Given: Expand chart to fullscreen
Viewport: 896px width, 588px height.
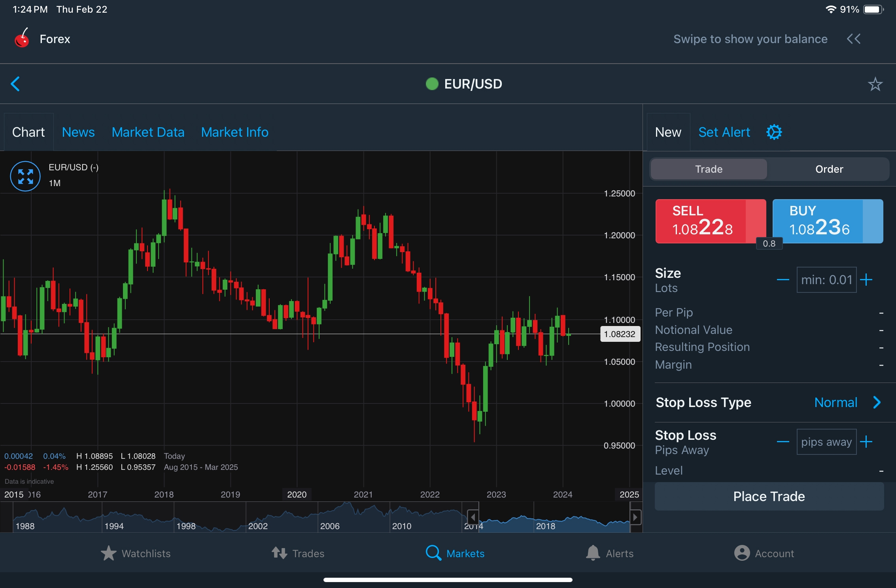Looking at the screenshot, I should [x=25, y=176].
